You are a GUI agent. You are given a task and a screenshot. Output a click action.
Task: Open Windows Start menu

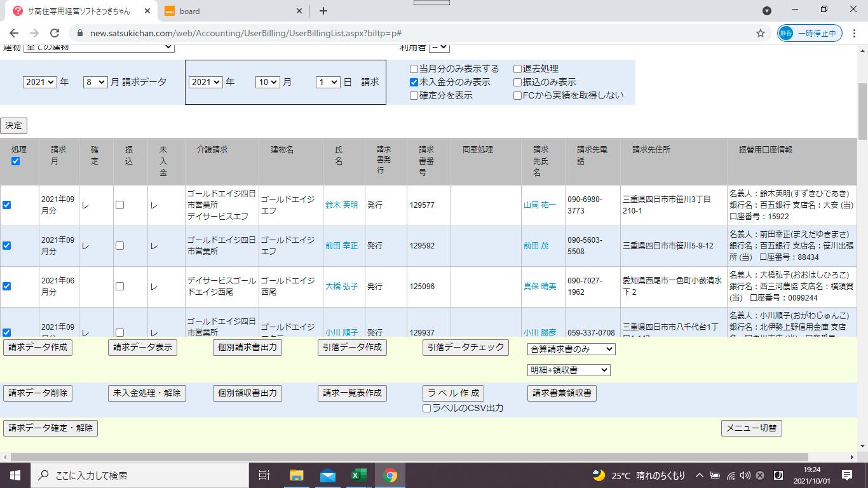click(15, 475)
